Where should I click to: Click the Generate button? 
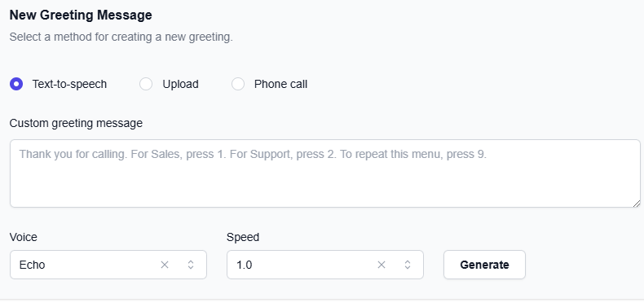[x=484, y=265]
